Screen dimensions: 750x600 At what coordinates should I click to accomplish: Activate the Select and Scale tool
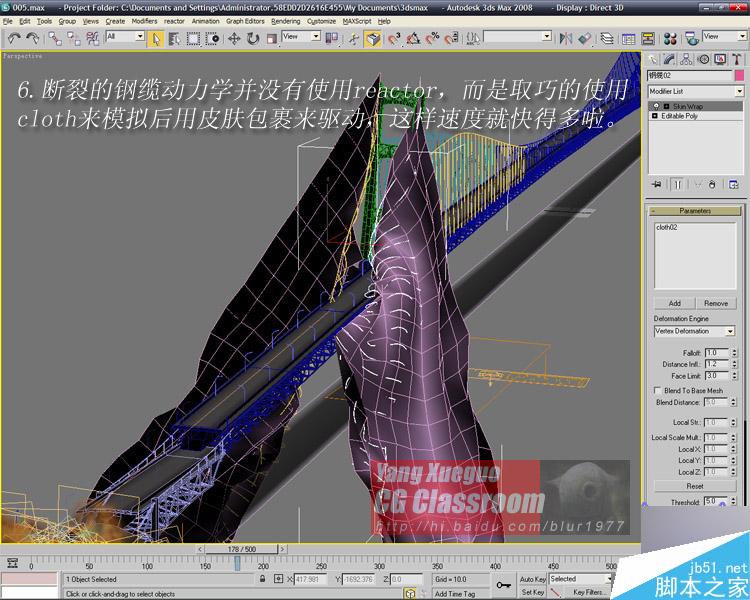click(x=272, y=39)
